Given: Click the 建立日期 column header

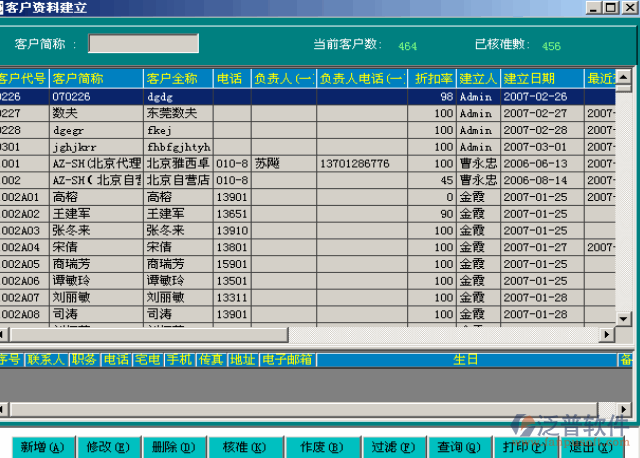Looking at the screenshot, I should pos(541,79).
